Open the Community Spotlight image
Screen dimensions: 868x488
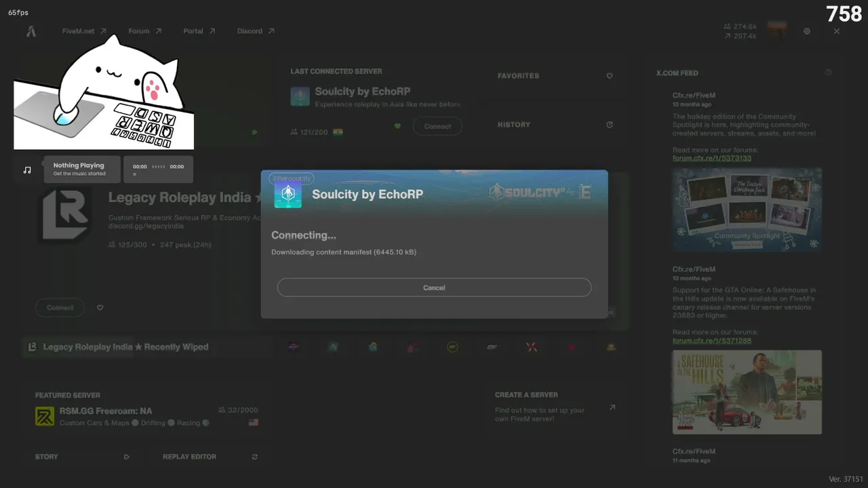tap(747, 210)
